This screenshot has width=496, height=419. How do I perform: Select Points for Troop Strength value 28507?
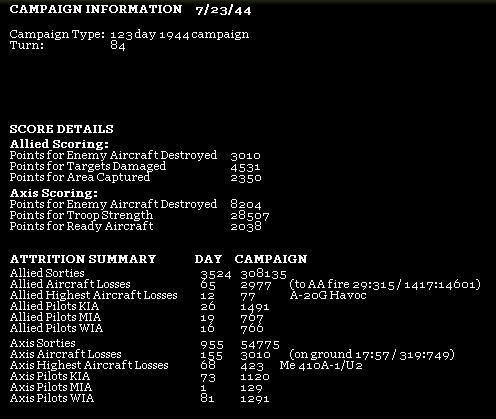pos(250,216)
